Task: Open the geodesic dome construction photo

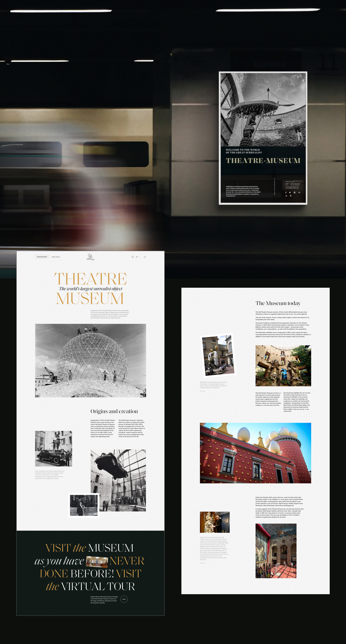Action: tap(90, 360)
